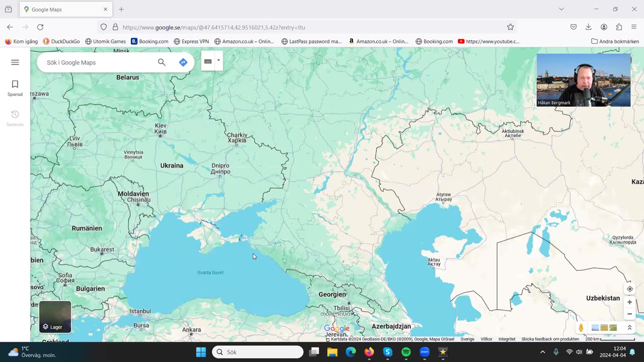Open the extensions puzzle menu
The width and height of the screenshot is (644, 362).
click(x=619, y=27)
